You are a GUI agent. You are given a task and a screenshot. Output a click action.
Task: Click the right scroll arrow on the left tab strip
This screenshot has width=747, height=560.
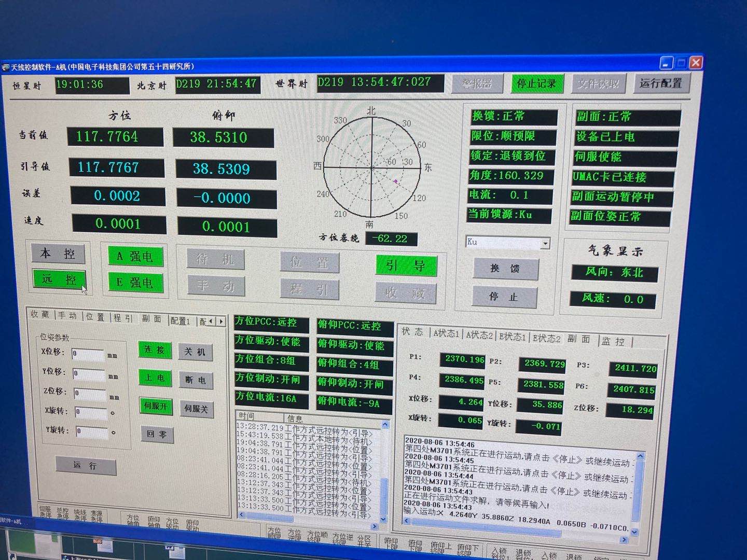[222, 321]
